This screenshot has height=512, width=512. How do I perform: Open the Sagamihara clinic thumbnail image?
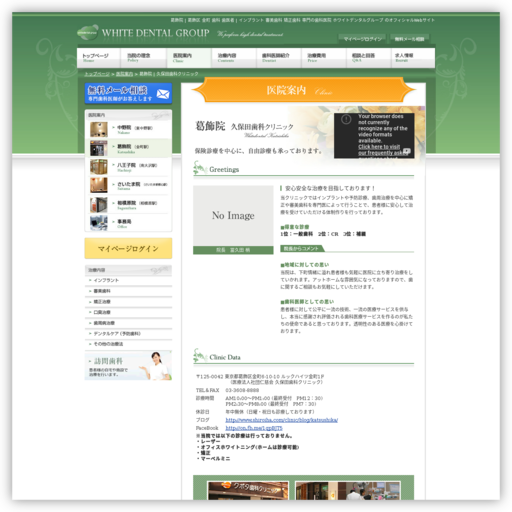tap(99, 204)
